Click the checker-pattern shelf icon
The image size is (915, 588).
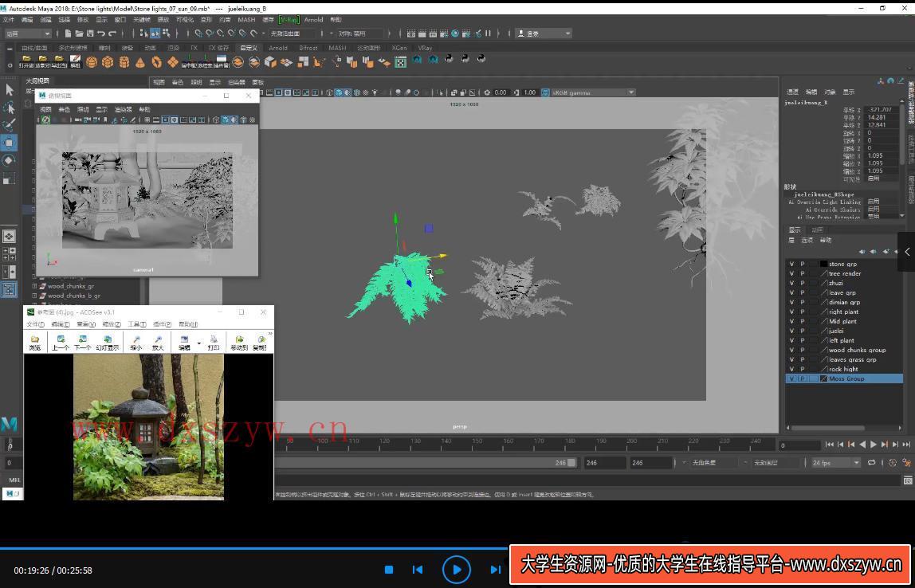click(400, 62)
